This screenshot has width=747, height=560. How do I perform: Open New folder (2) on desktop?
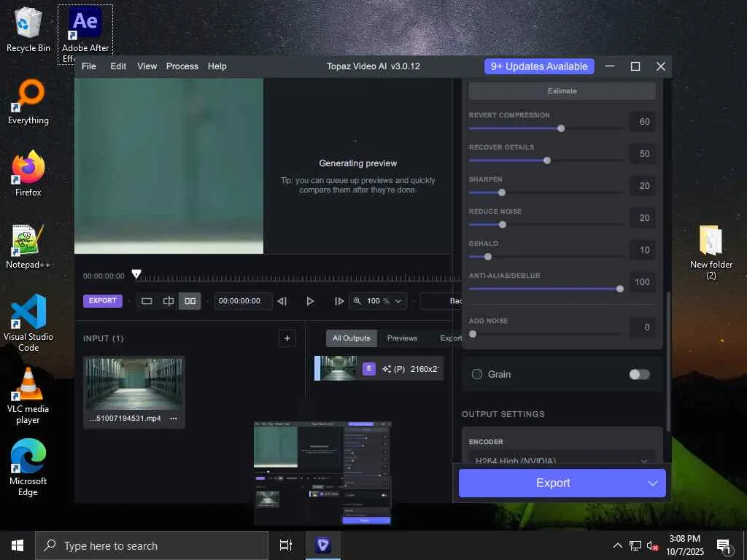pyautogui.click(x=711, y=252)
